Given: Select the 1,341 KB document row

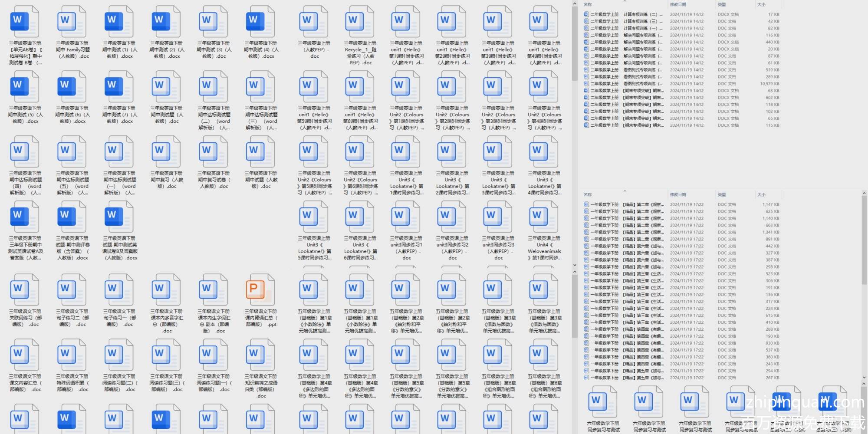Looking at the screenshot, I should click(681, 232).
